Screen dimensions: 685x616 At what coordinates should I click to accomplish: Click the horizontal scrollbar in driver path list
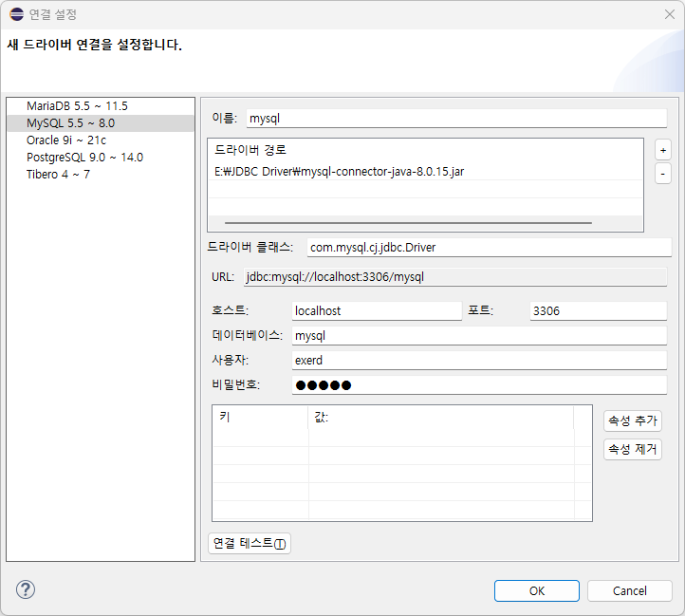tap(408, 223)
